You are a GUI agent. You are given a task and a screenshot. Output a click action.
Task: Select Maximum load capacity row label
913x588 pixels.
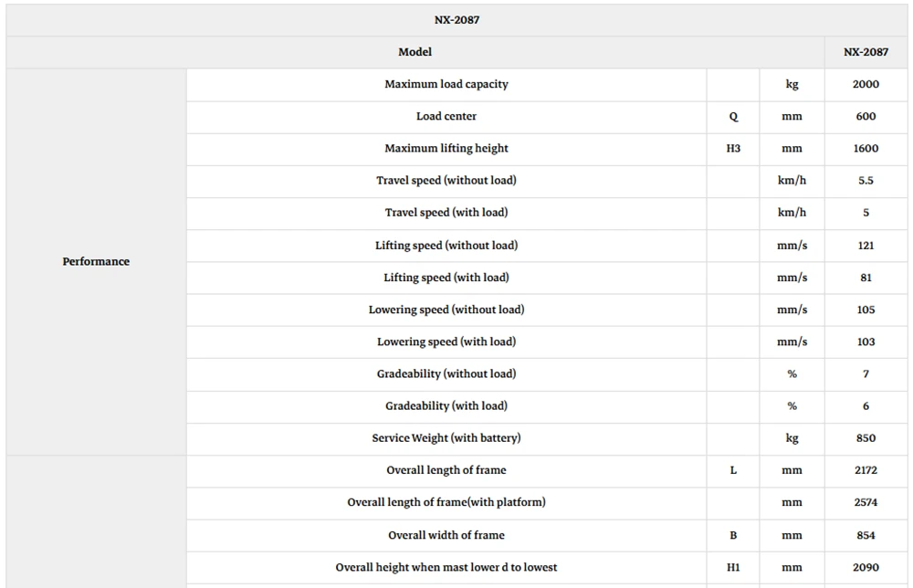tap(446, 84)
